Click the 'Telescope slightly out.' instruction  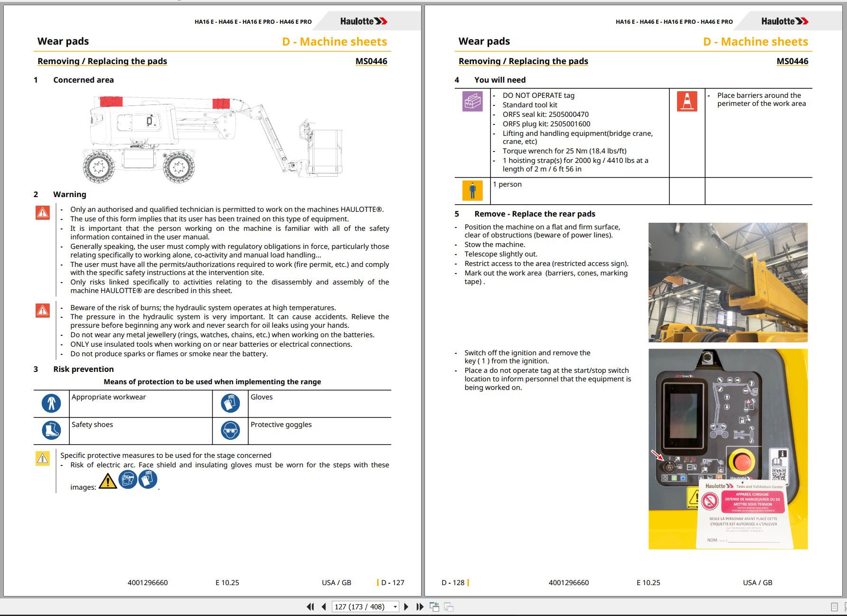tap(501, 254)
